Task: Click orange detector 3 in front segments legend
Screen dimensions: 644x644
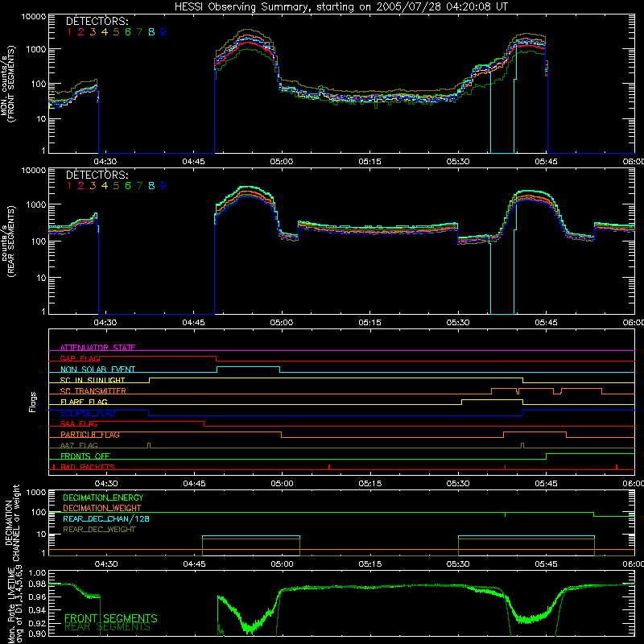Action: tap(93, 32)
